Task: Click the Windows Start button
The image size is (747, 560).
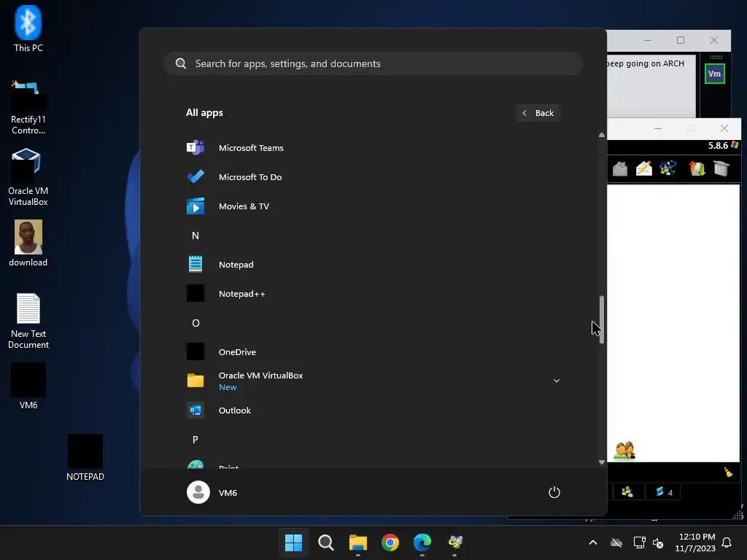Action: pos(293,542)
